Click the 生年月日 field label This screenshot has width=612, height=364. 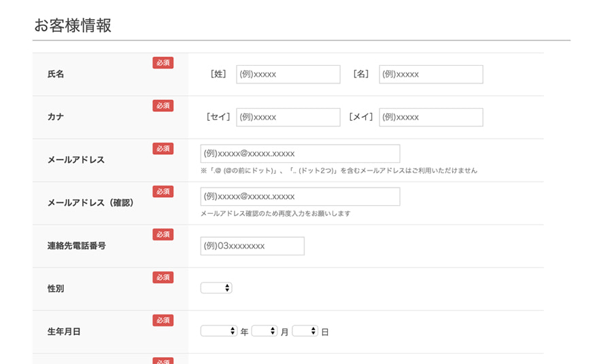coord(64,332)
